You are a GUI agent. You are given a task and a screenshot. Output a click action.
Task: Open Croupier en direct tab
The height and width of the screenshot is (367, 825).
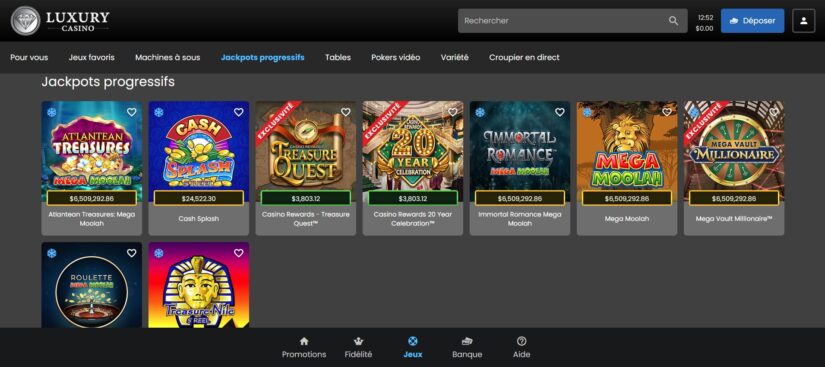pos(524,57)
